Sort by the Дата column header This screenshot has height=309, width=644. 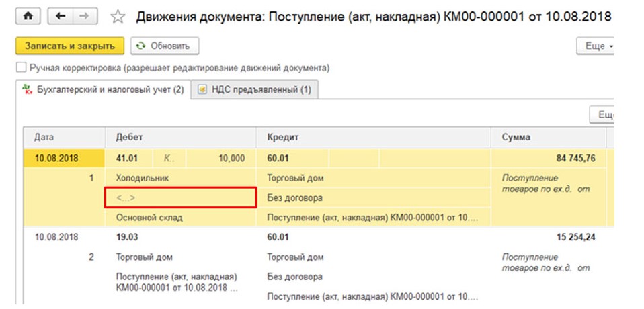click(44, 137)
